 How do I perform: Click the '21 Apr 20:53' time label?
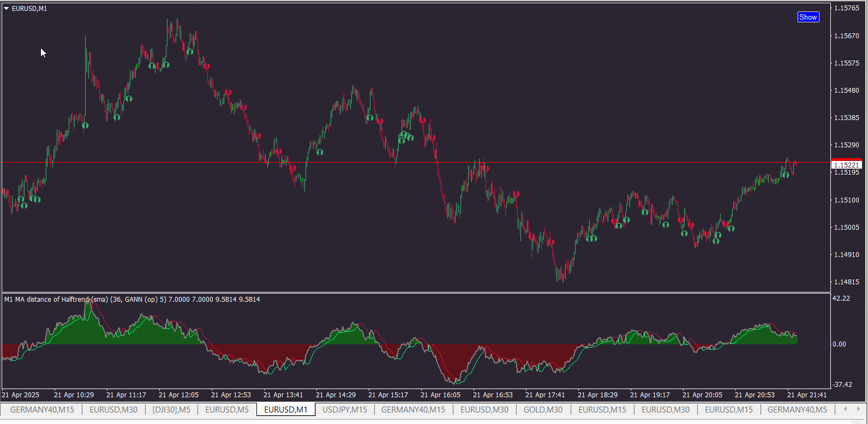(x=755, y=395)
